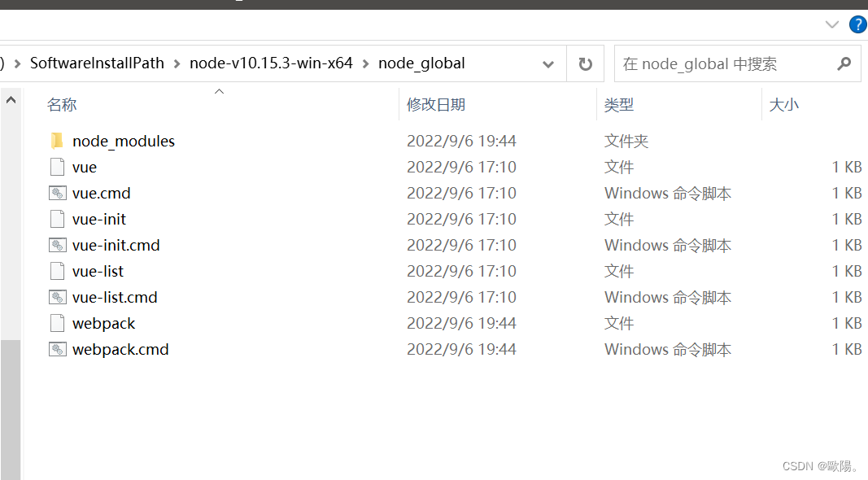Select the vue-init file name
Image resolution: width=868 pixels, height=480 pixels.
coord(99,219)
